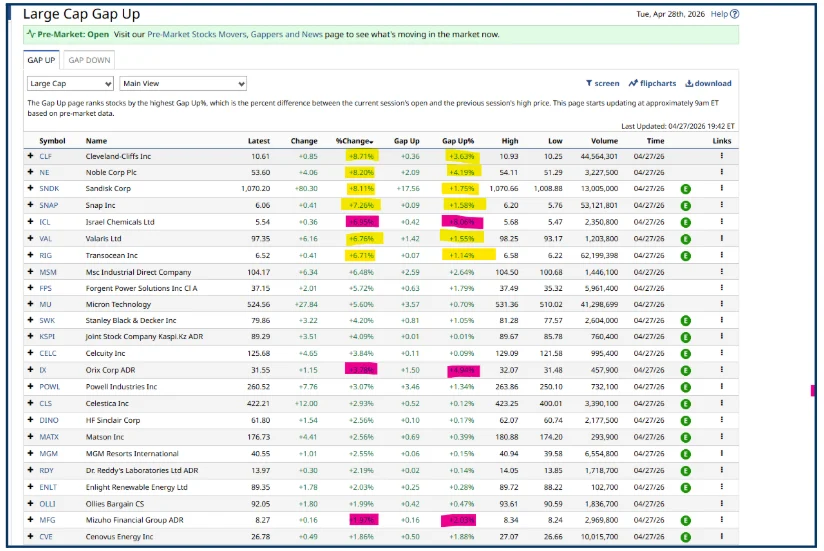Open links menu for MSM row
This screenshot has width=824, height=551.
click(722, 272)
